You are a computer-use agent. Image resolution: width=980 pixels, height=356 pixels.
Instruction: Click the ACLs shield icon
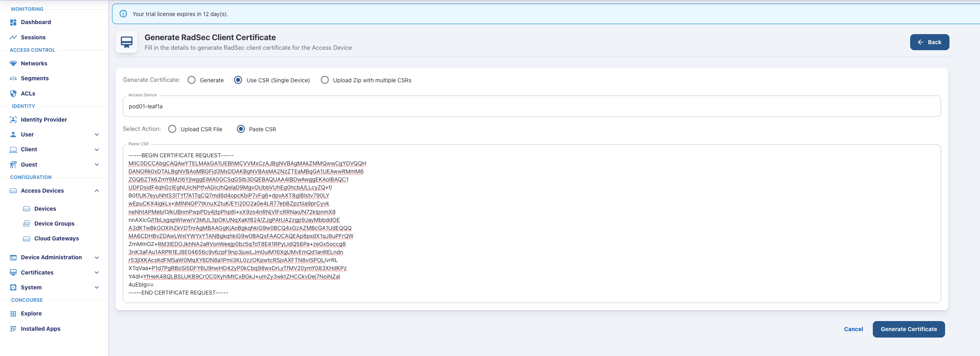[13, 94]
